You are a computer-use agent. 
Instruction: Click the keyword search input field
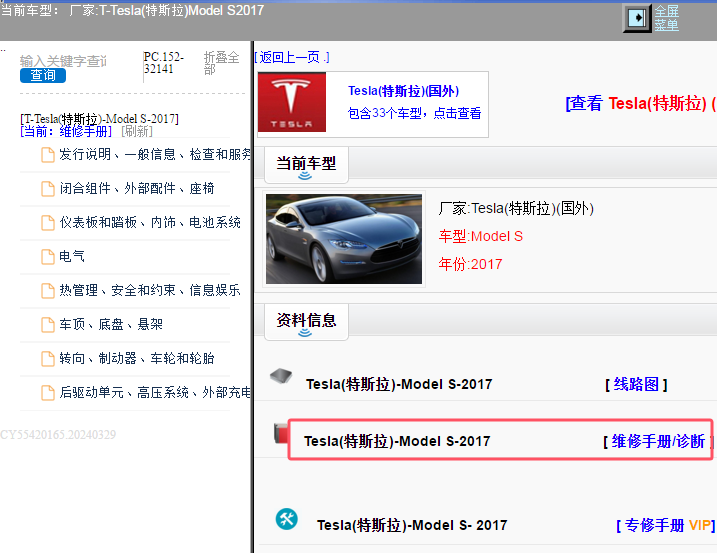(63, 61)
